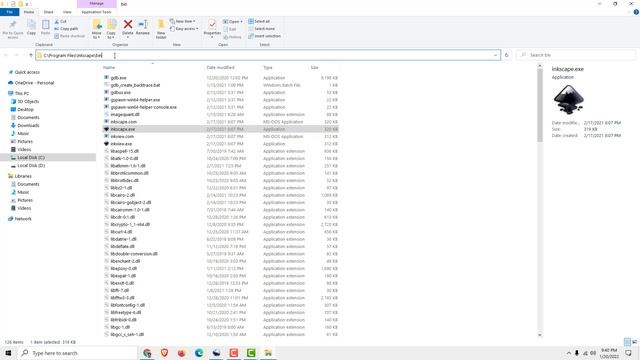
Task: Select the imagequant.dll file row
Action: [220, 114]
